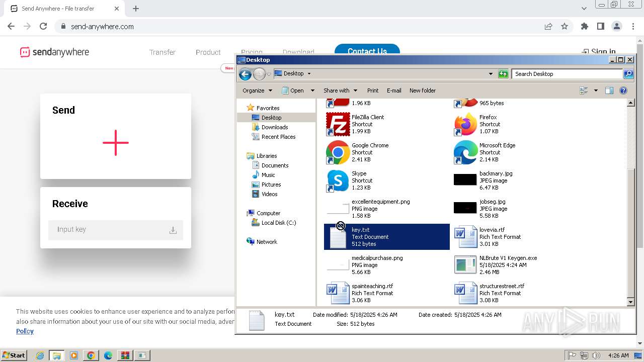The image size is (644, 362).
Task: Open Chrome tab search chevron
Action: (584, 9)
